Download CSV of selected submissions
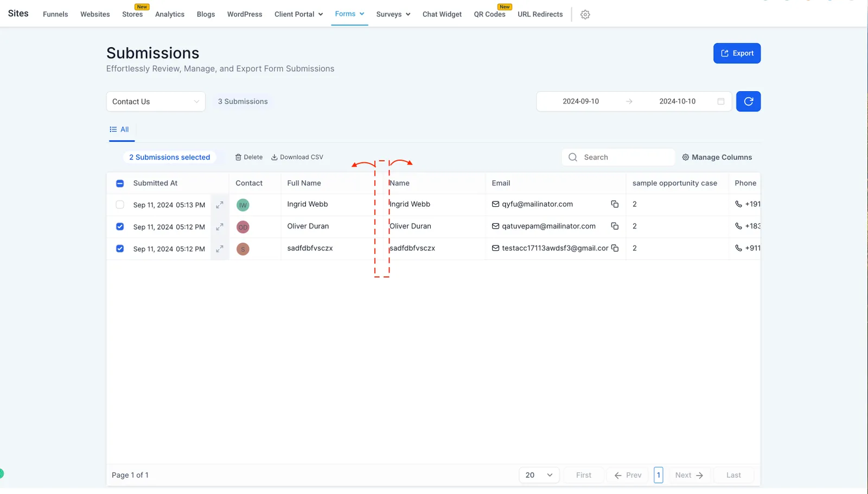 tap(297, 157)
